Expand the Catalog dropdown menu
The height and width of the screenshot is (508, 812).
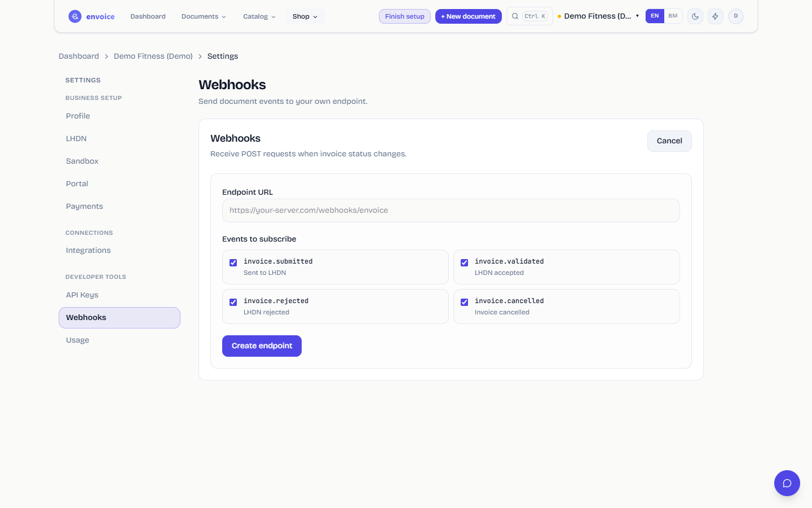pyautogui.click(x=259, y=16)
